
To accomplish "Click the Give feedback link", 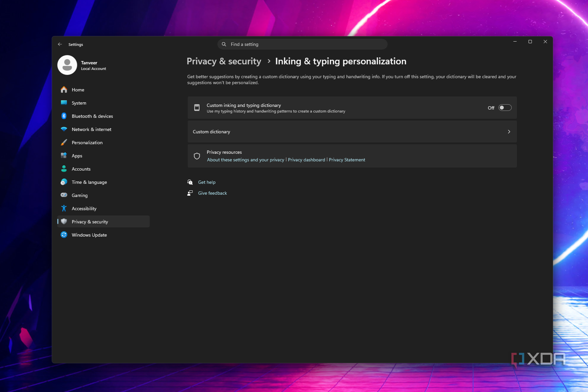I will pos(212,193).
